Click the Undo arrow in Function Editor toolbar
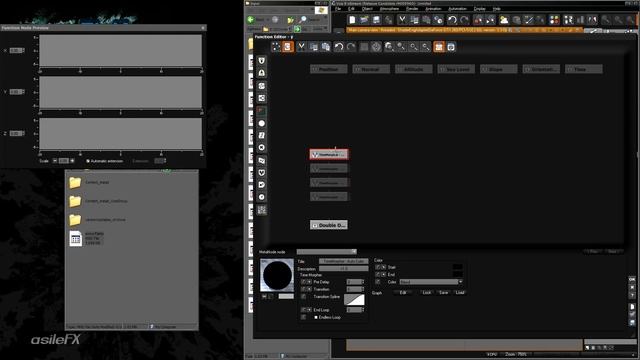Image resolution: width=640 pixels, height=360 pixels. (x=338, y=47)
